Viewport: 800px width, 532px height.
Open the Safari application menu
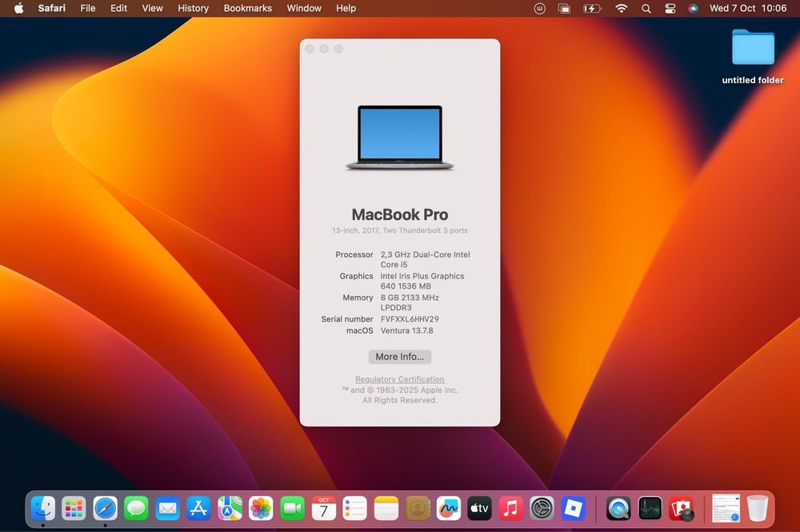click(x=51, y=8)
